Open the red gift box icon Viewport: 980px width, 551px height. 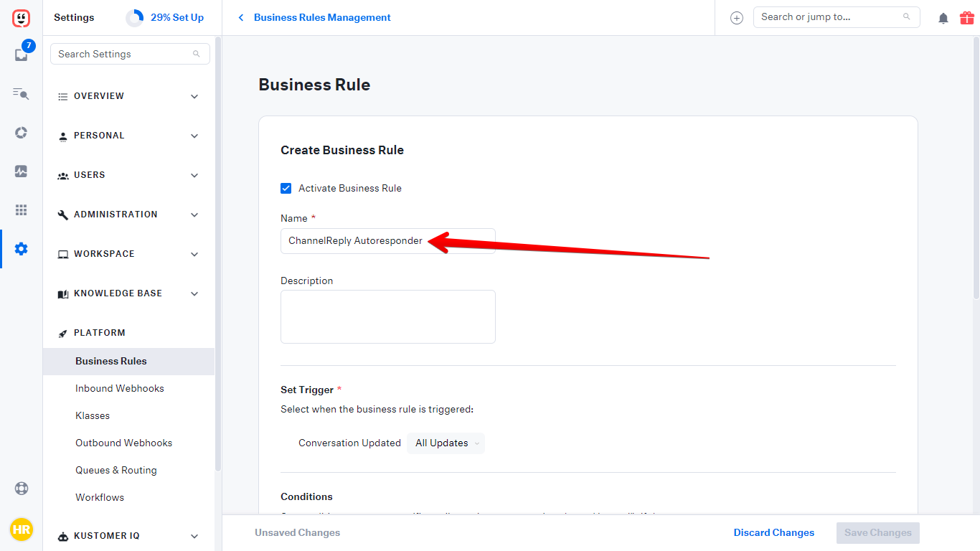point(966,18)
